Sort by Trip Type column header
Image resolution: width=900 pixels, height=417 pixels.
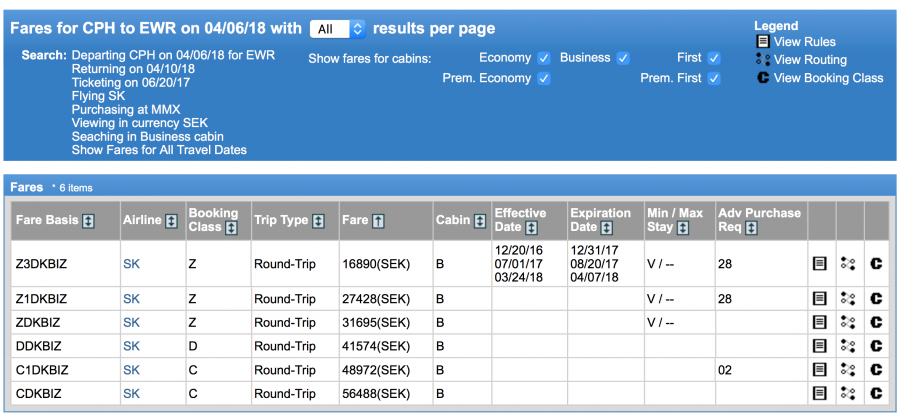point(317,221)
